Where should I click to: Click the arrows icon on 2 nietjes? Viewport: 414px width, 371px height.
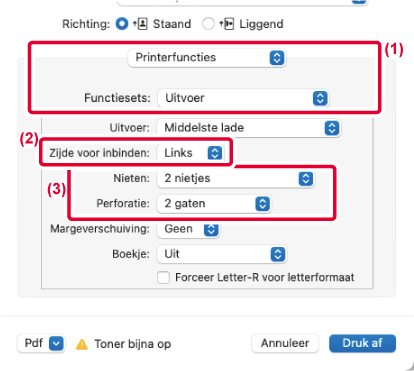pos(306,178)
